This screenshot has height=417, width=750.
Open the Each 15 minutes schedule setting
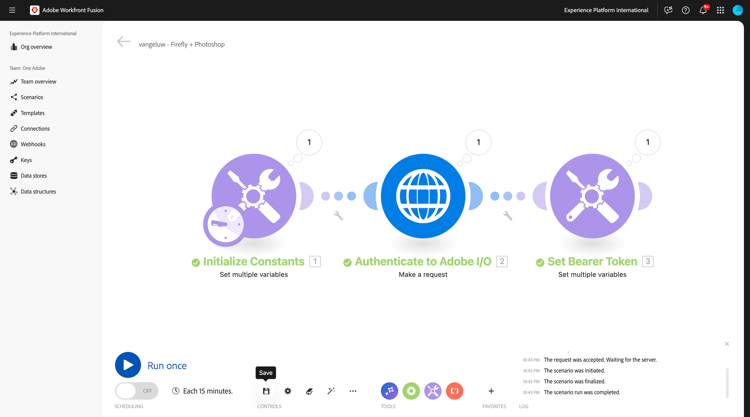tap(202, 391)
